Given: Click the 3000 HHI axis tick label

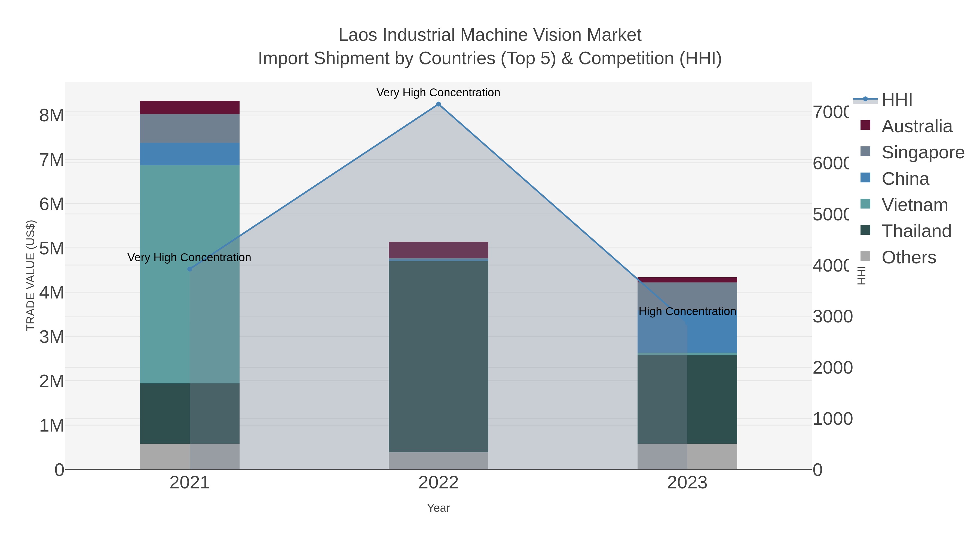Looking at the screenshot, I should click(x=833, y=317).
